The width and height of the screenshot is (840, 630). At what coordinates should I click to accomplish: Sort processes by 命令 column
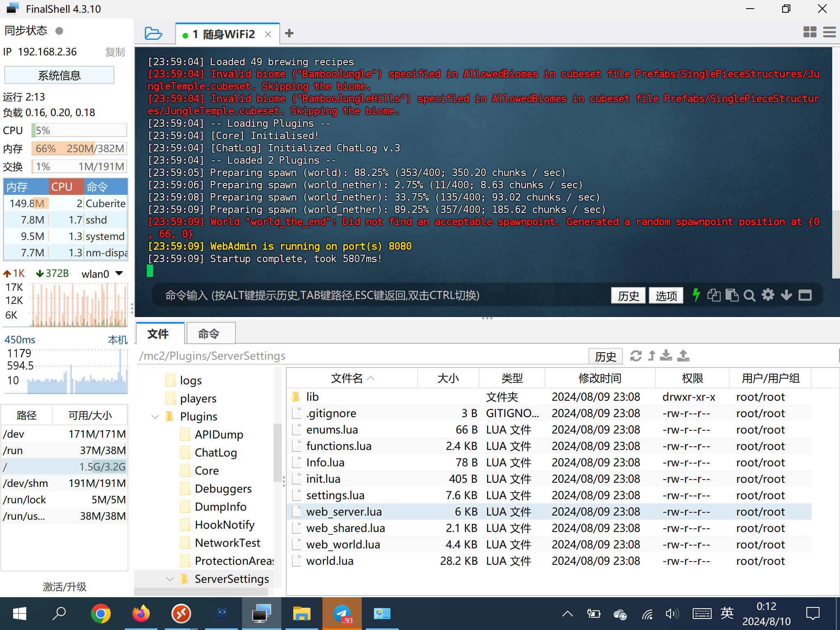coord(106,187)
